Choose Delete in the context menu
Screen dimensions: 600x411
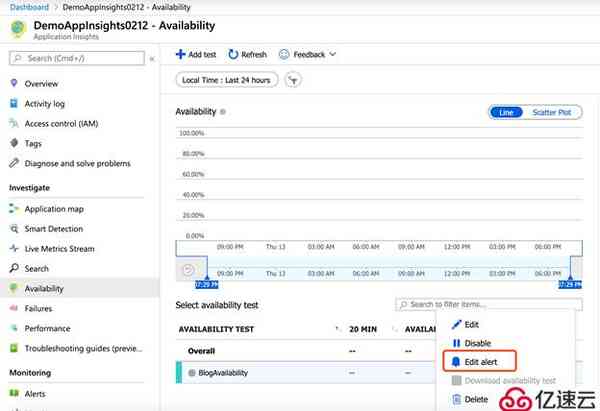(x=476, y=399)
